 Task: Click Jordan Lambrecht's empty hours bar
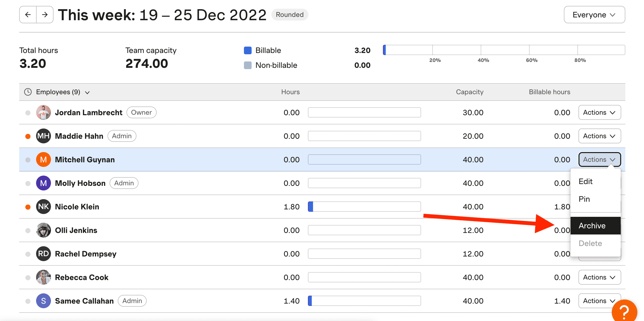pos(364,112)
